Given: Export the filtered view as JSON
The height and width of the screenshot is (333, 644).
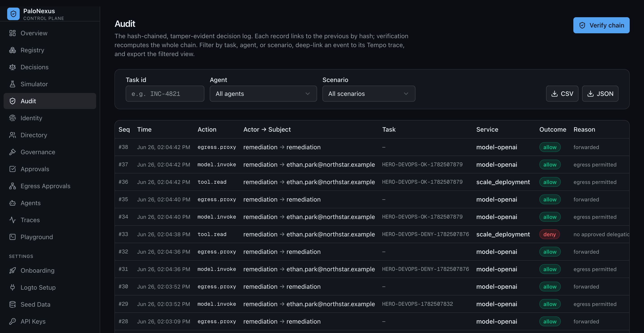Looking at the screenshot, I should click(600, 94).
